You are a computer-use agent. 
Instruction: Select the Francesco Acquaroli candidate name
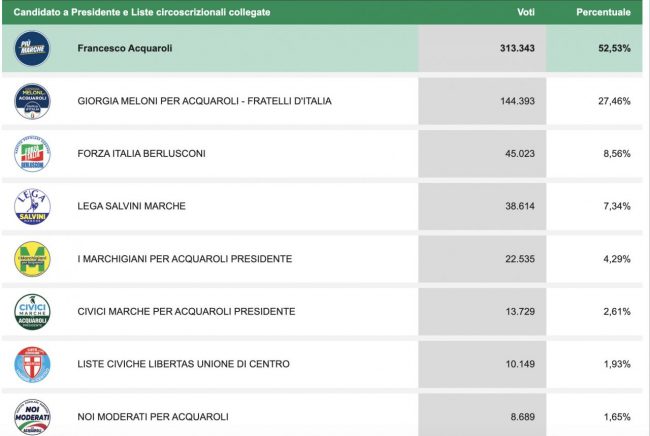124,48
